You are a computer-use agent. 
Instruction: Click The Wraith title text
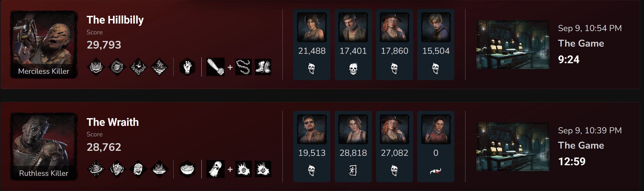click(113, 122)
